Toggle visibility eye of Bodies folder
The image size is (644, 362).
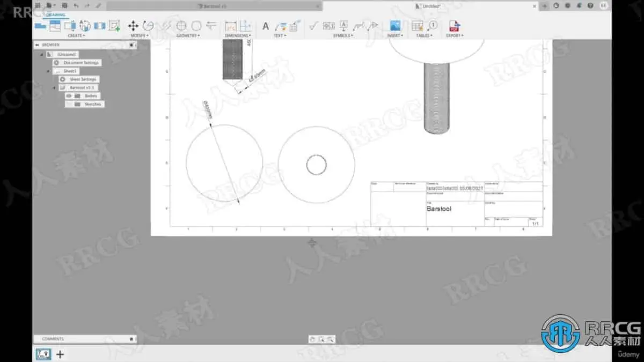[x=69, y=95]
